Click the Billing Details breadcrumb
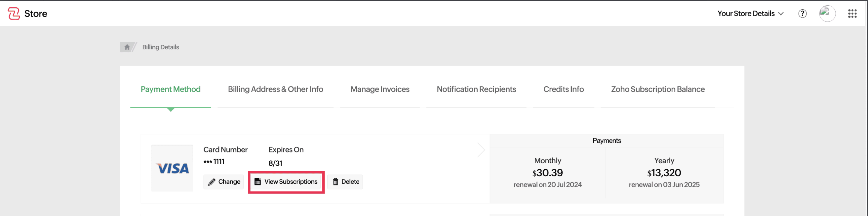The image size is (868, 216). coord(160,47)
